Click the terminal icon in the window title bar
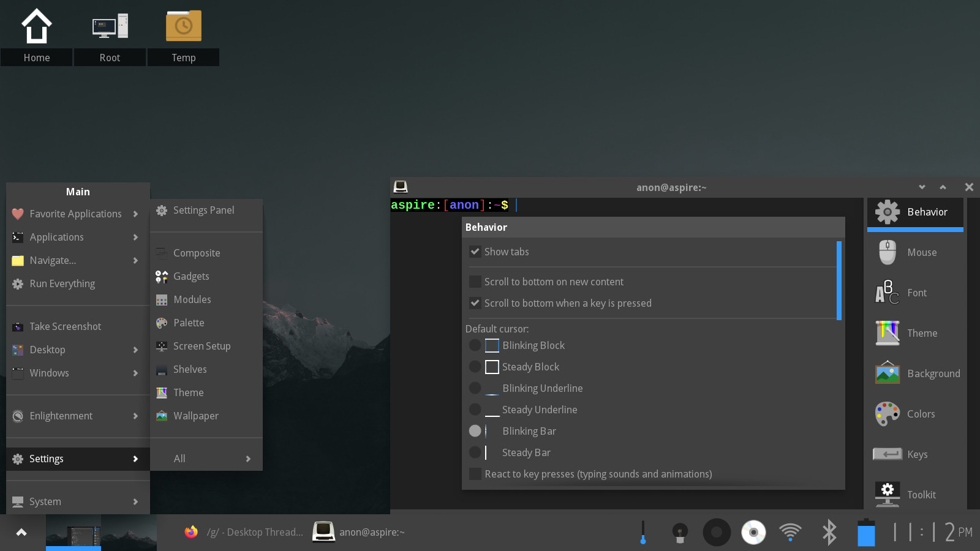 (x=401, y=187)
